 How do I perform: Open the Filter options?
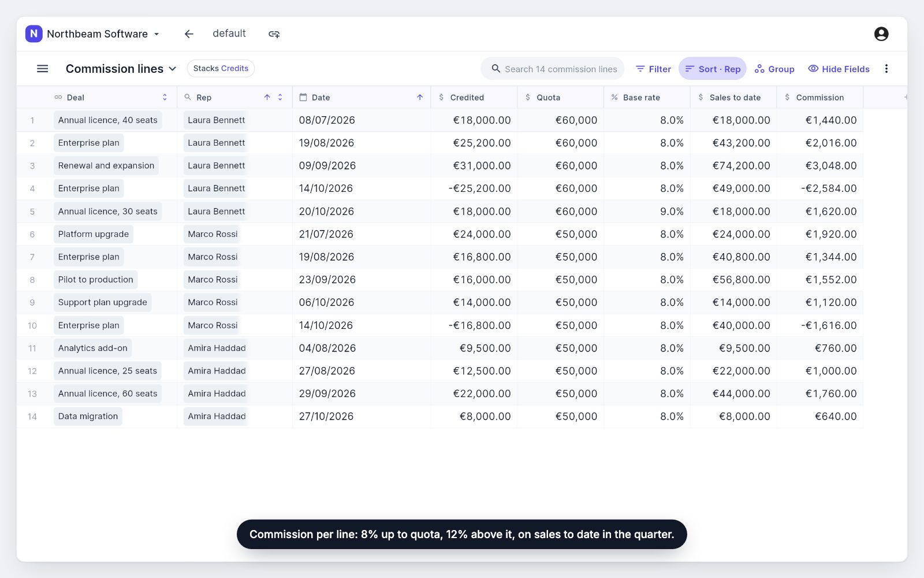pyautogui.click(x=653, y=69)
